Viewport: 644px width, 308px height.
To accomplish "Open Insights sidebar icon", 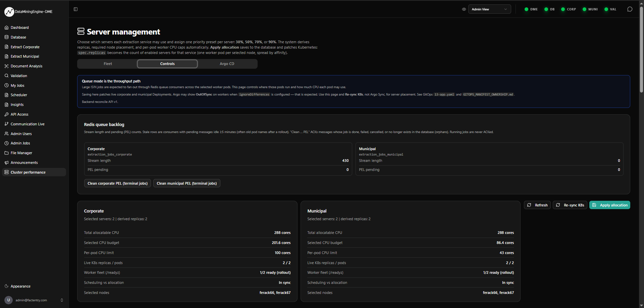I will [x=6, y=105].
